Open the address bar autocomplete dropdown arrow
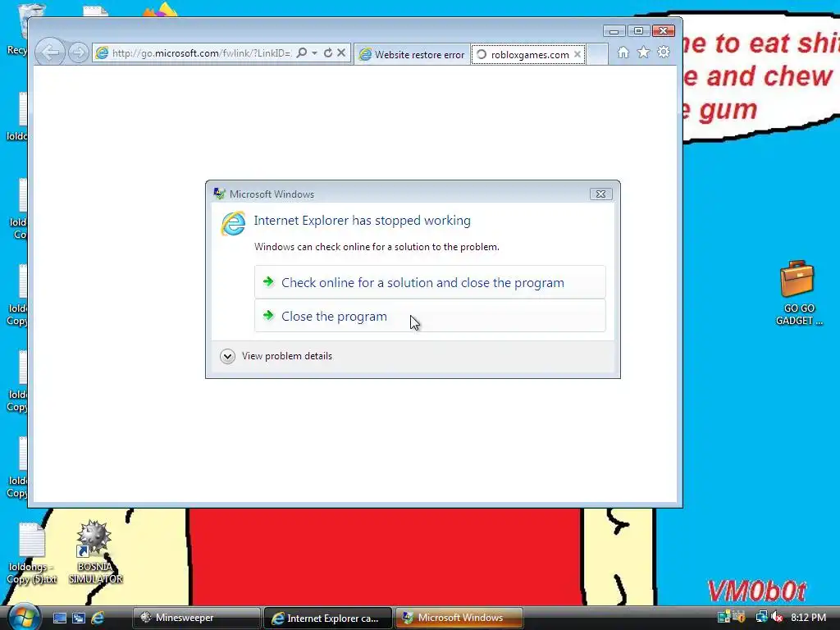 [x=314, y=52]
